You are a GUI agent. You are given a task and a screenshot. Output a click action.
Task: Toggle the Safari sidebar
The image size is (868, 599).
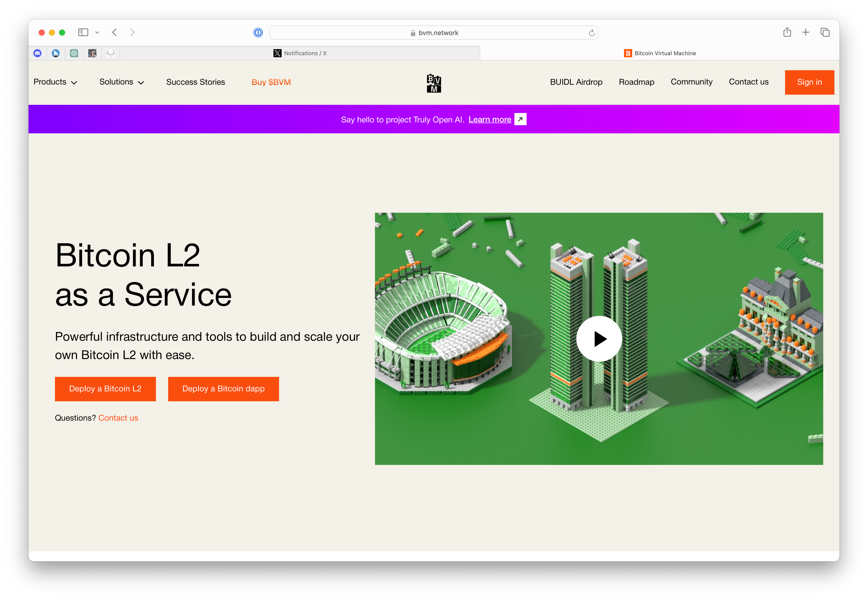click(x=83, y=32)
